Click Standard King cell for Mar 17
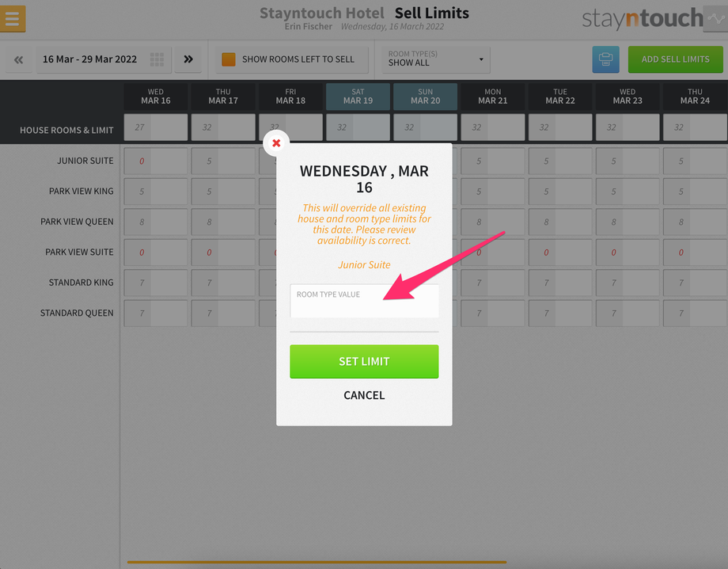The image size is (728, 569). pos(223,283)
